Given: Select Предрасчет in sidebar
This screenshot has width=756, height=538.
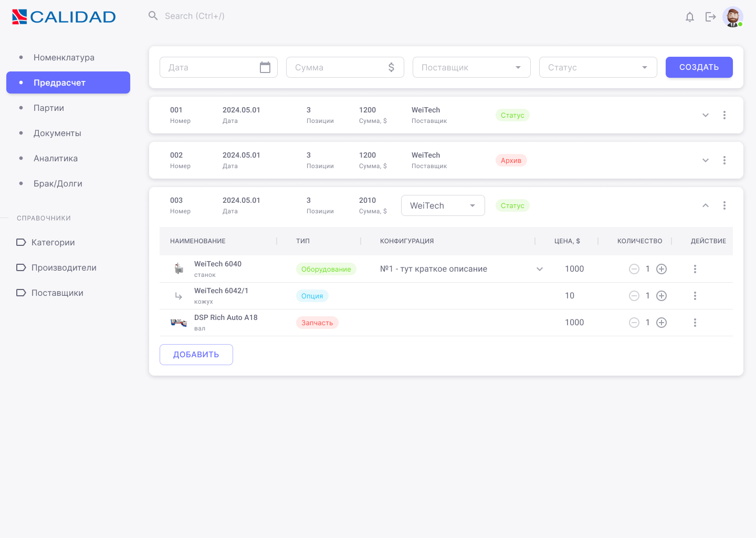Looking at the screenshot, I should click(68, 82).
